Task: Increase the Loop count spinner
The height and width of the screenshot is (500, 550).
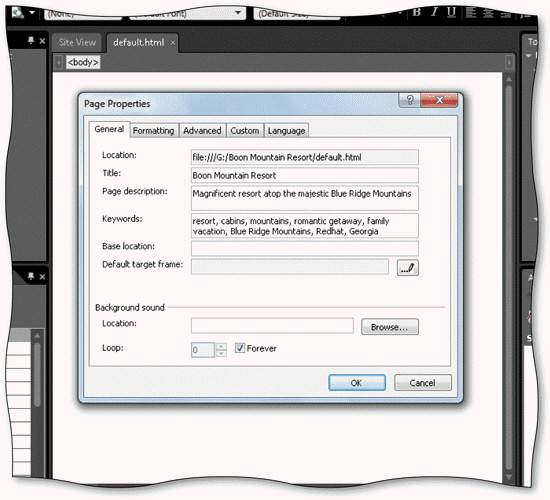Action: pos(221,346)
